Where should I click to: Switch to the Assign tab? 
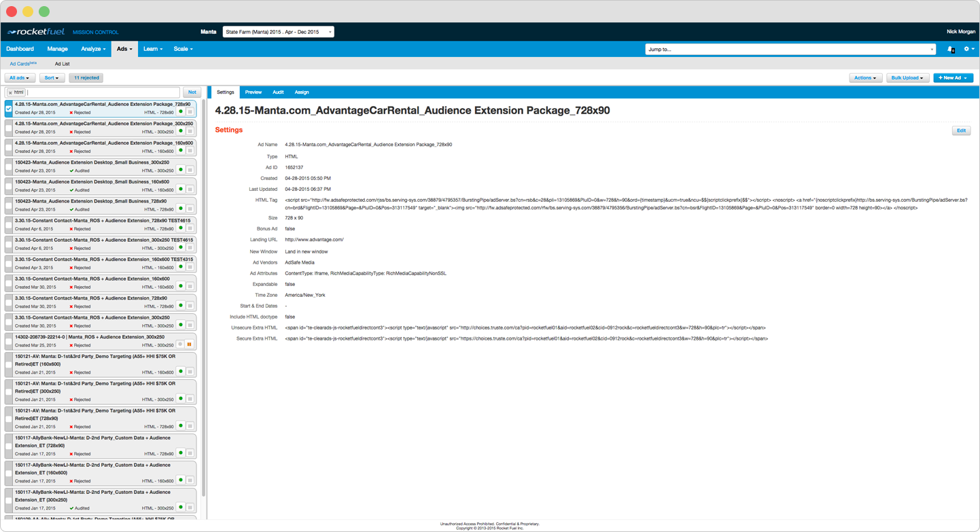(x=302, y=92)
